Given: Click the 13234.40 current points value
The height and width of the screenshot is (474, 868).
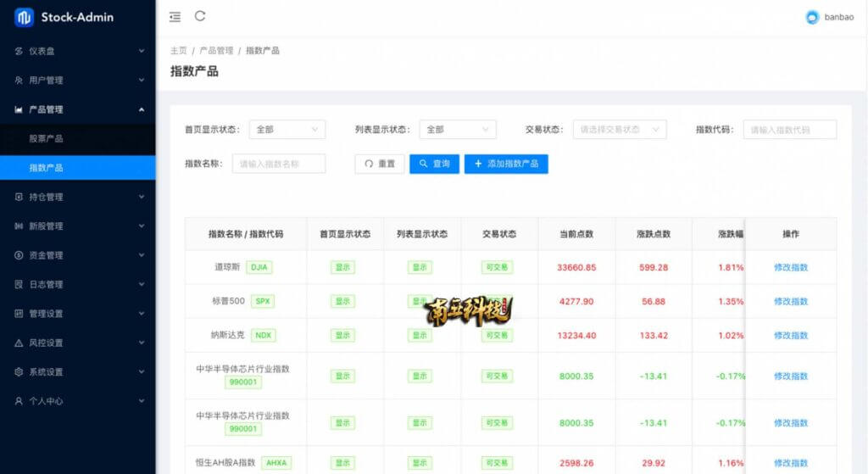Looking at the screenshot, I should coord(576,336).
